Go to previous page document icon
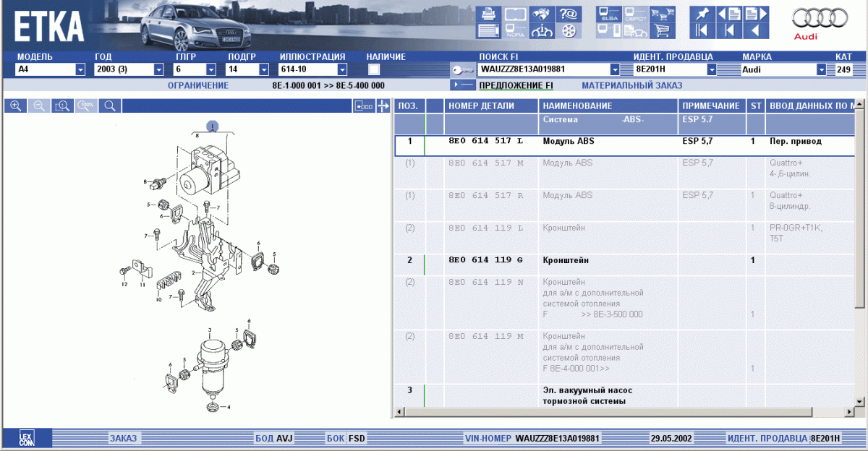The height and width of the screenshot is (451, 868). tap(729, 14)
